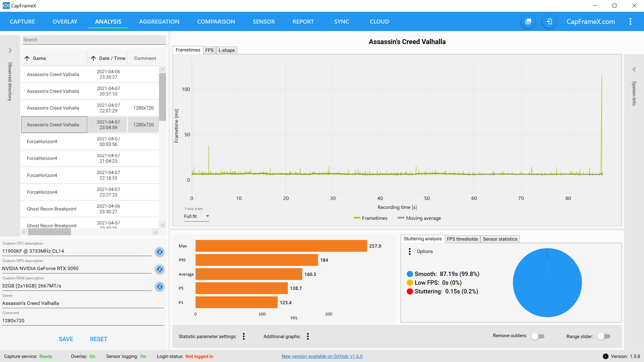Screen dimensions: 644x362
Task: Expand the System Info side panel
Action: point(634,70)
